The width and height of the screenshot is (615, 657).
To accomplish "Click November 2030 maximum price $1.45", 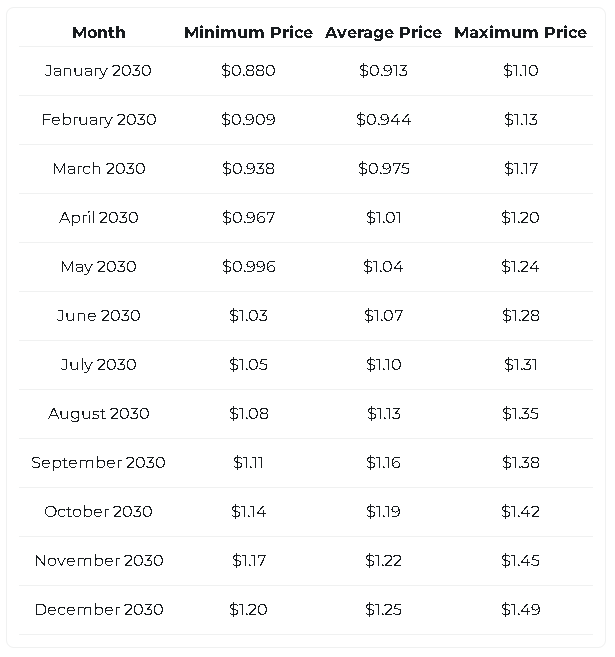I will [520, 561].
